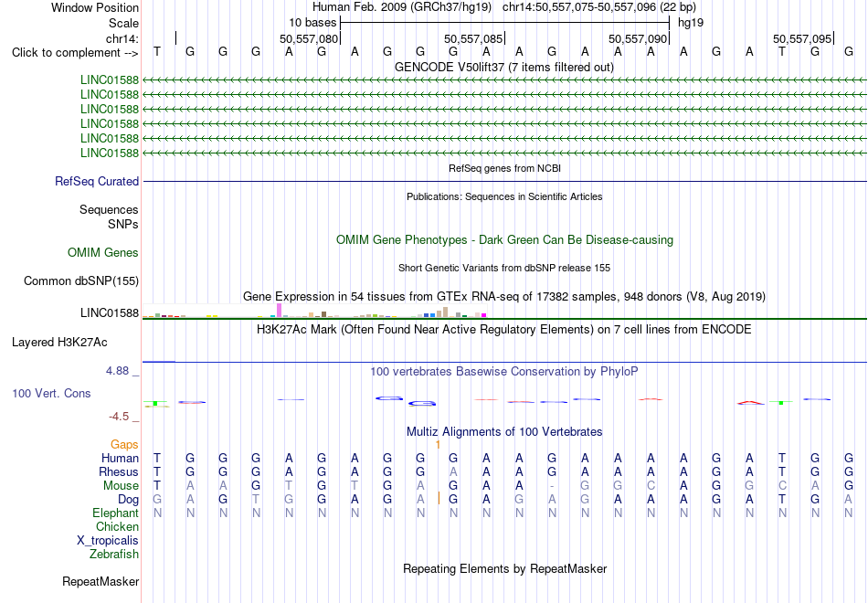Select the Dog alignment row label
This screenshot has height=603, width=868.
point(129,500)
